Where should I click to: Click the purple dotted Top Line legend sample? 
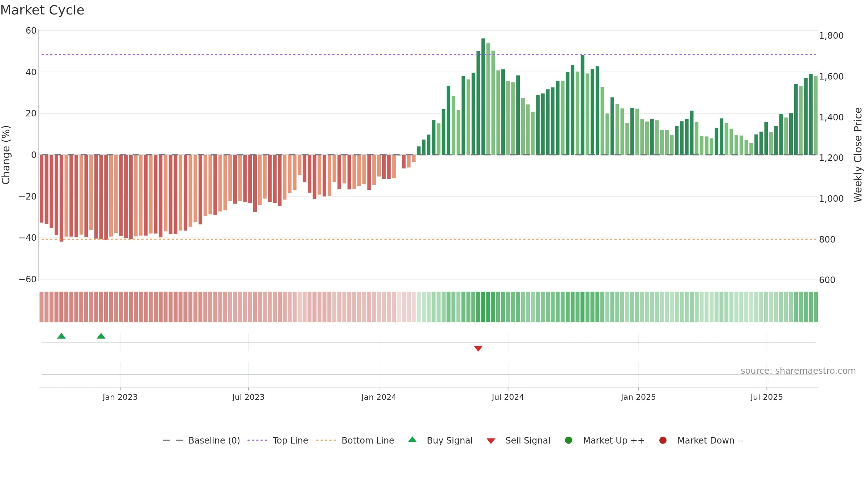[257, 440]
